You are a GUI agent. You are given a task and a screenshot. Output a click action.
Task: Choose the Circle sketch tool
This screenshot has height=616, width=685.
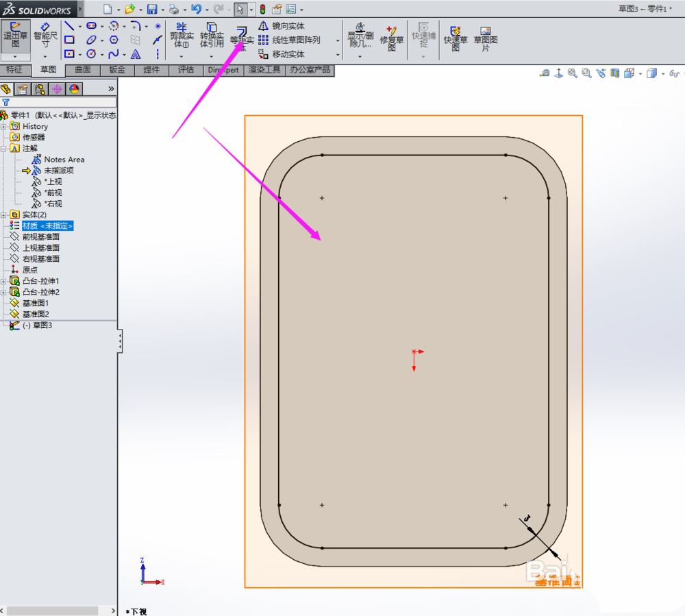pyautogui.click(x=91, y=53)
